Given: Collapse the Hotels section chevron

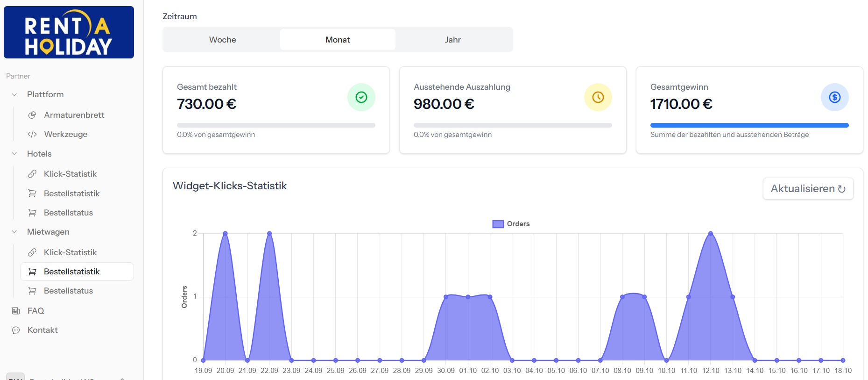Looking at the screenshot, I should point(14,154).
